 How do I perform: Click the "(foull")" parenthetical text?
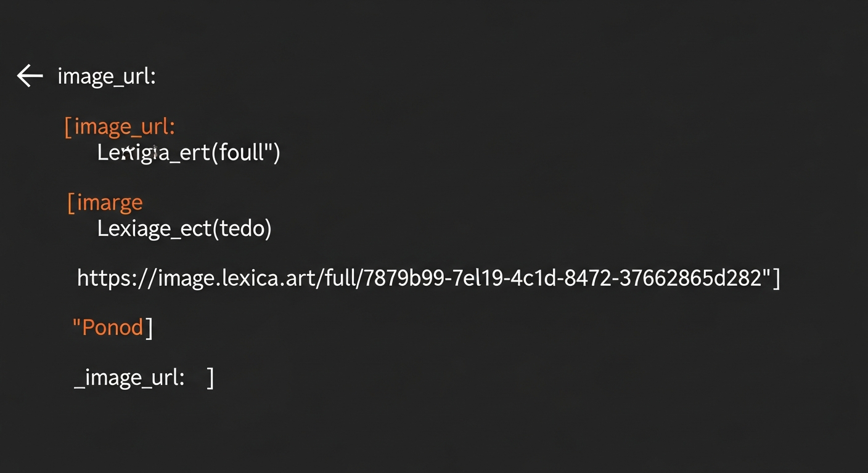tap(246, 152)
